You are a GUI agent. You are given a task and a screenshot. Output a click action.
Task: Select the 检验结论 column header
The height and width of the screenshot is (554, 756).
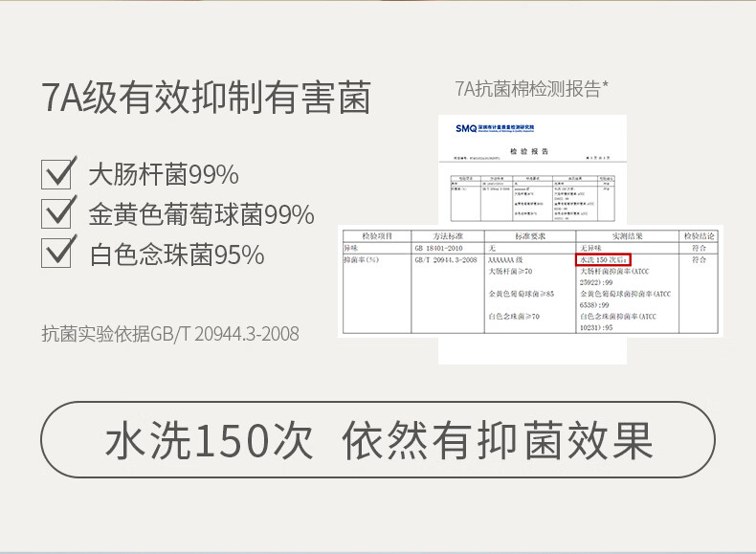[x=700, y=235]
